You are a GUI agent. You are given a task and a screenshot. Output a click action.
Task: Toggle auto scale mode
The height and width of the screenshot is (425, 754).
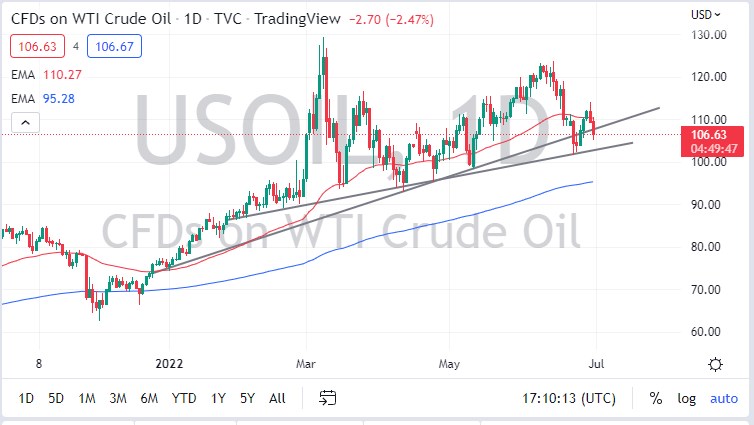(x=723, y=398)
